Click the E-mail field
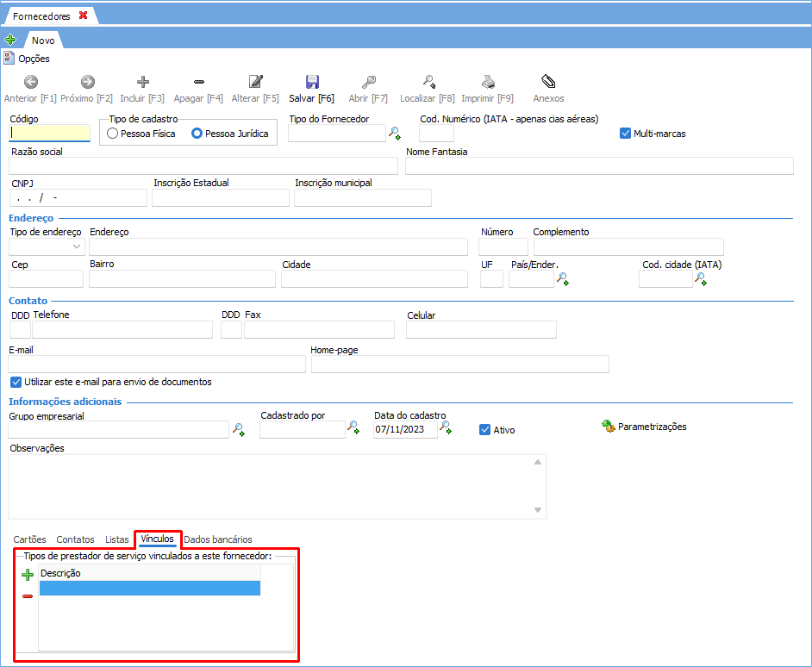Image resolution: width=812 pixels, height=667 pixels. pyautogui.click(x=157, y=364)
